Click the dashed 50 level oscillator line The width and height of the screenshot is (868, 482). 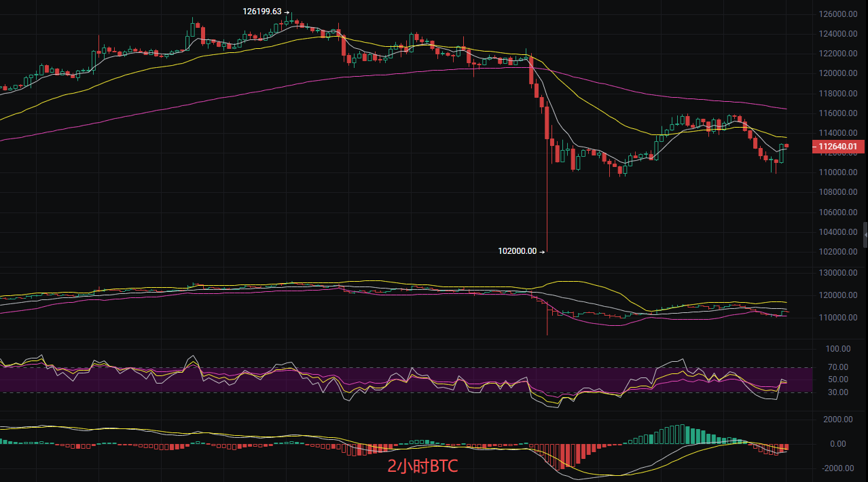408,379
